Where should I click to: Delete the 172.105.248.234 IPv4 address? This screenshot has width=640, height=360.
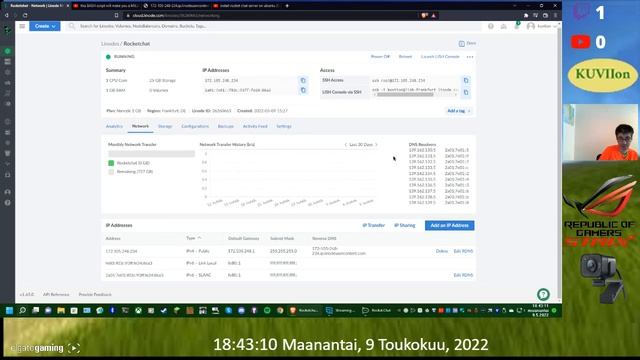pyautogui.click(x=442, y=251)
